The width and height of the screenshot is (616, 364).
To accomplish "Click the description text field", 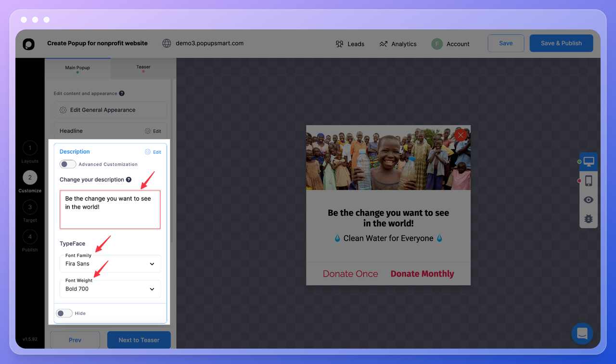I will pos(110,210).
